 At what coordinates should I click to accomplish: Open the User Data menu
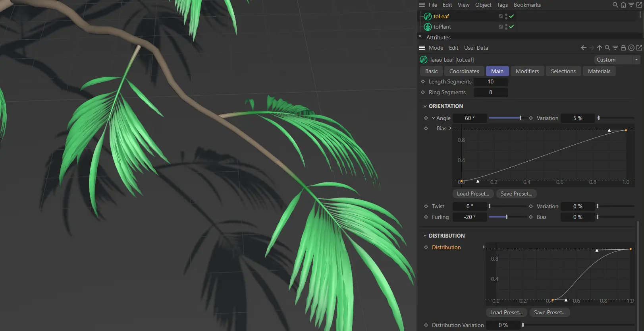[x=476, y=48]
